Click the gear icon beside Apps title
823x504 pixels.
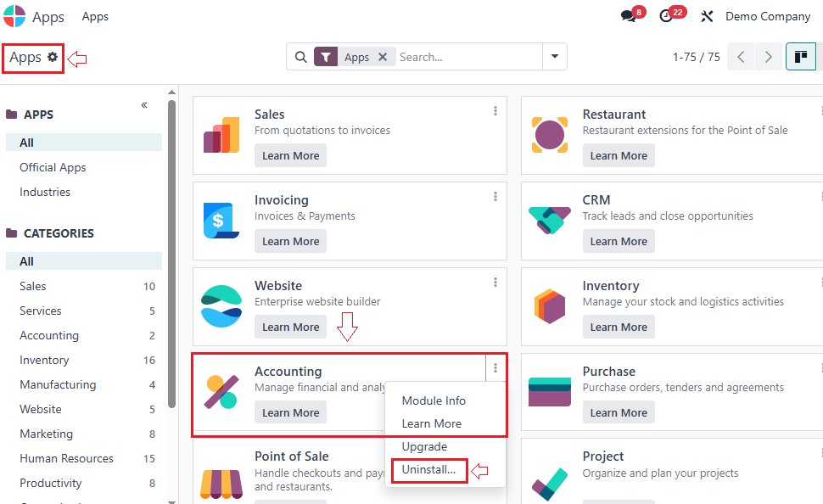(53, 57)
